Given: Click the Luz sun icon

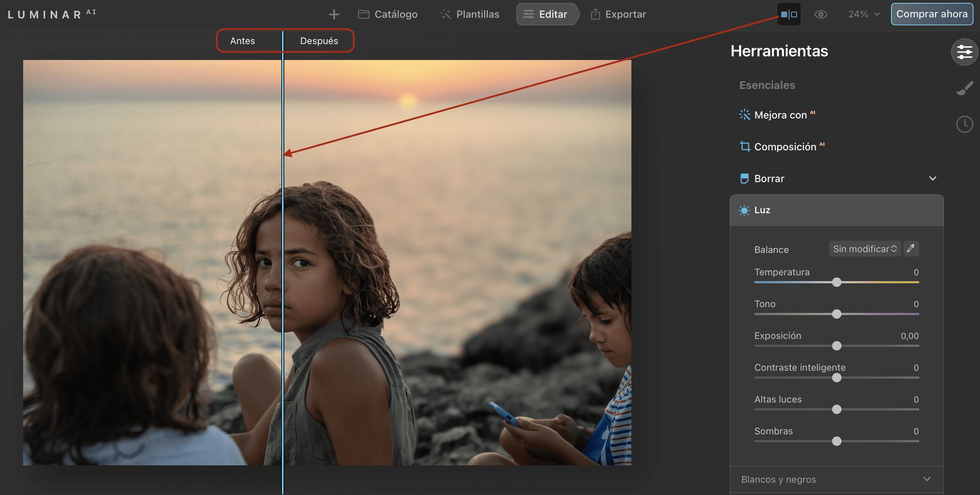Looking at the screenshot, I should 744,210.
